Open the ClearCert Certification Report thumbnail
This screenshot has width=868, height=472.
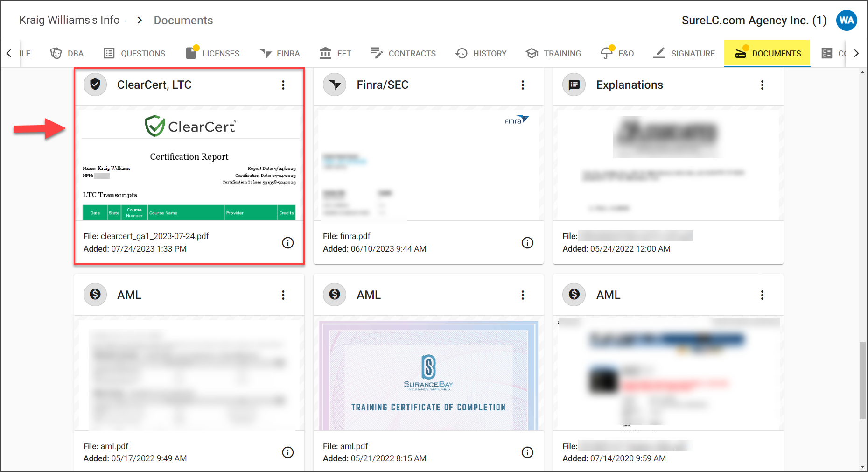pos(189,163)
